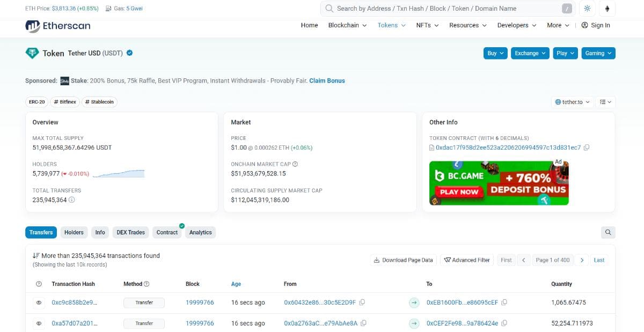Viewport: 644px width, 332px height.
Task: Click the Claim Bonus sponsored link
Action: click(x=327, y=80)
